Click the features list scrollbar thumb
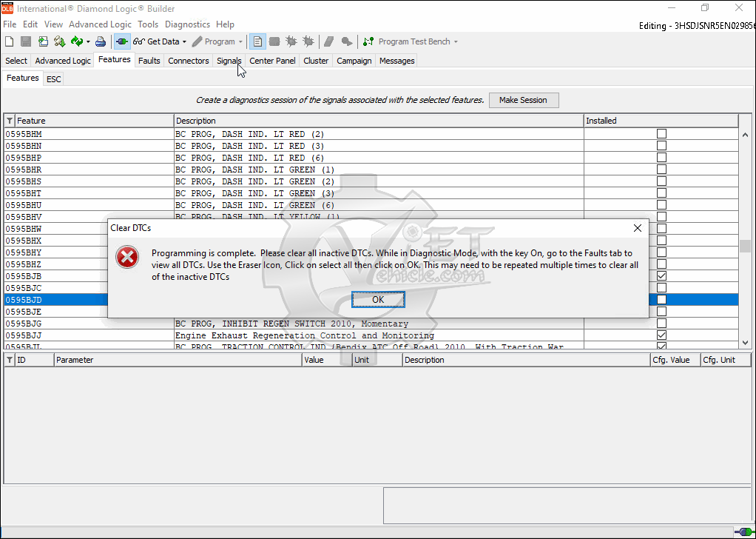The width and height of the screenshot is (756, 539). [x=746, y=246]
